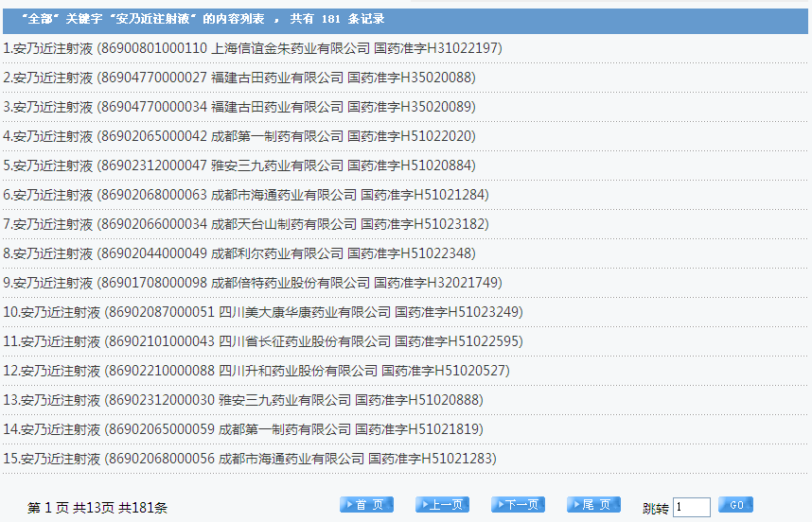The height and width of the screenshot is (522, 812).
Task: Click the previous page button (上一页)
Action: 442,505
